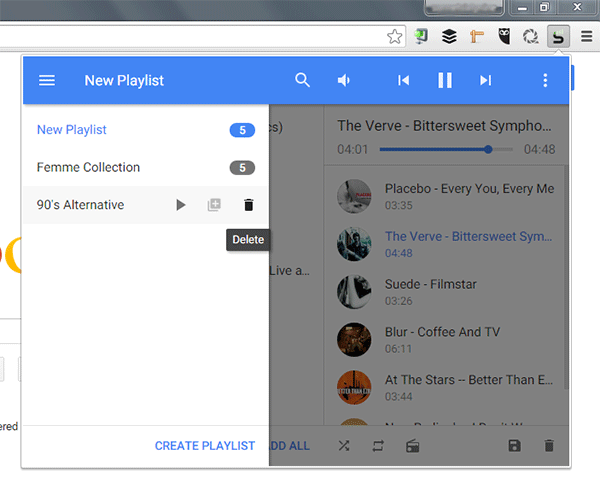Open the hamburger navigation menu in the player header

pos(47,80)
